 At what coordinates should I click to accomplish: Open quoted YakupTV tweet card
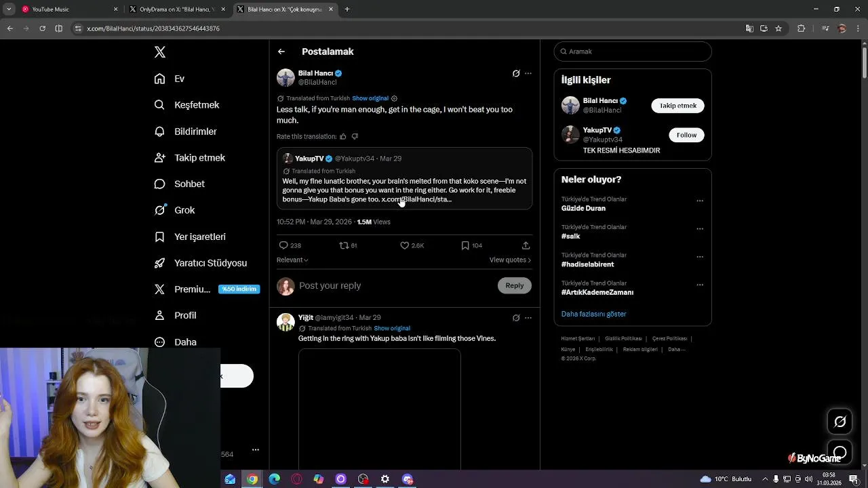click(404, 178)
